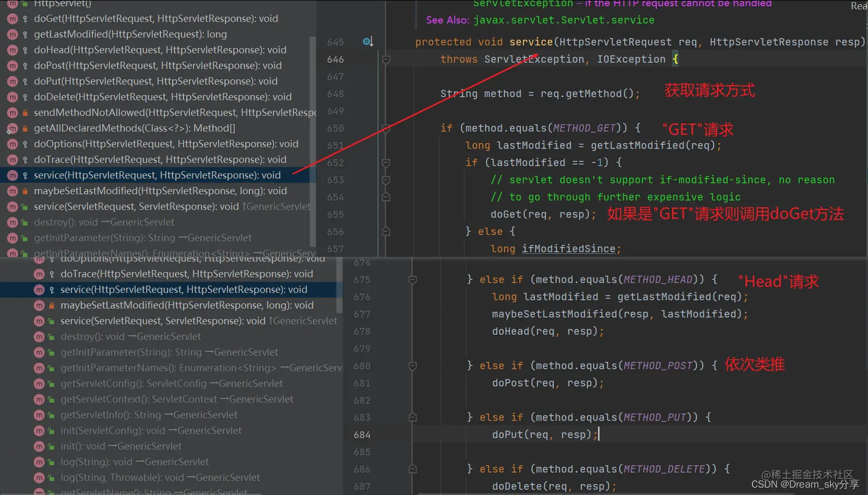Viewport: 868px width, 495px height.
Task: Click the private lock icon on sendMethodNotAllowed row
Action: coord(25,113)
